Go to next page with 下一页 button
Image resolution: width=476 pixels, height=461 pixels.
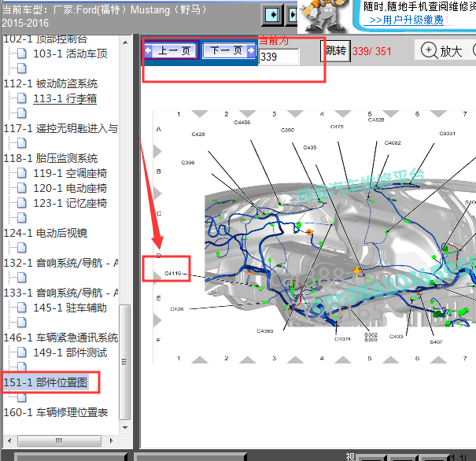tap(229, 50)
